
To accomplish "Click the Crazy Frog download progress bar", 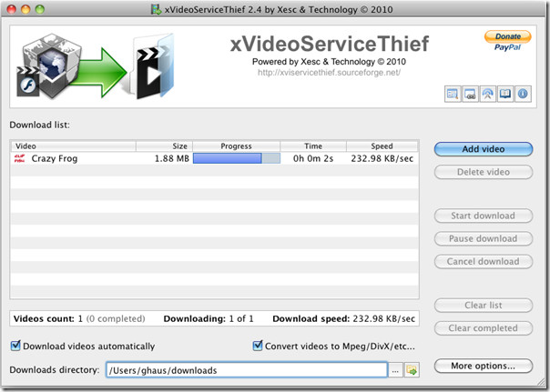I will [x=237, y=158].
